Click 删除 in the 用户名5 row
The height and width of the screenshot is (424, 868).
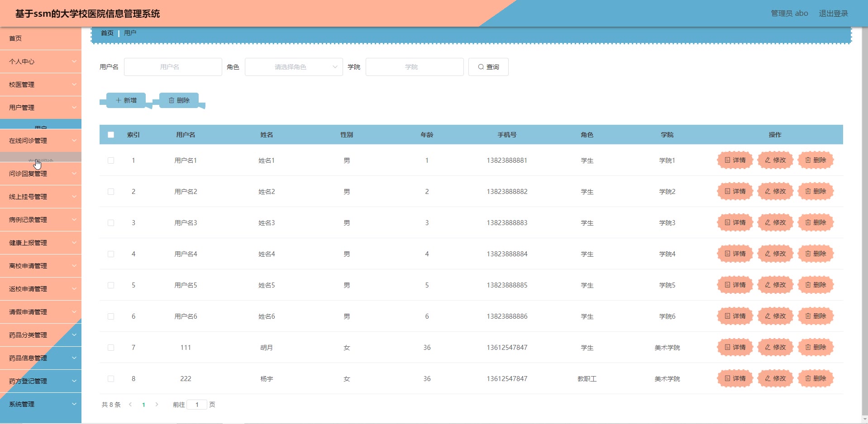pos(816,285)
